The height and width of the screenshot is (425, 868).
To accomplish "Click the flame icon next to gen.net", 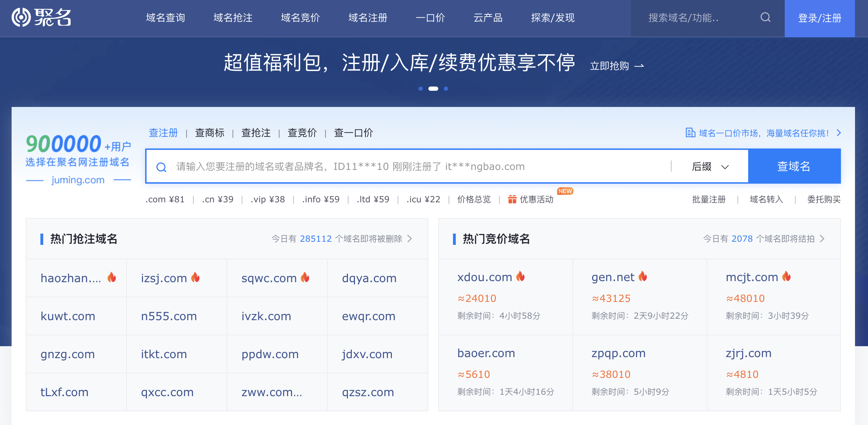I will tap(643, 277).
